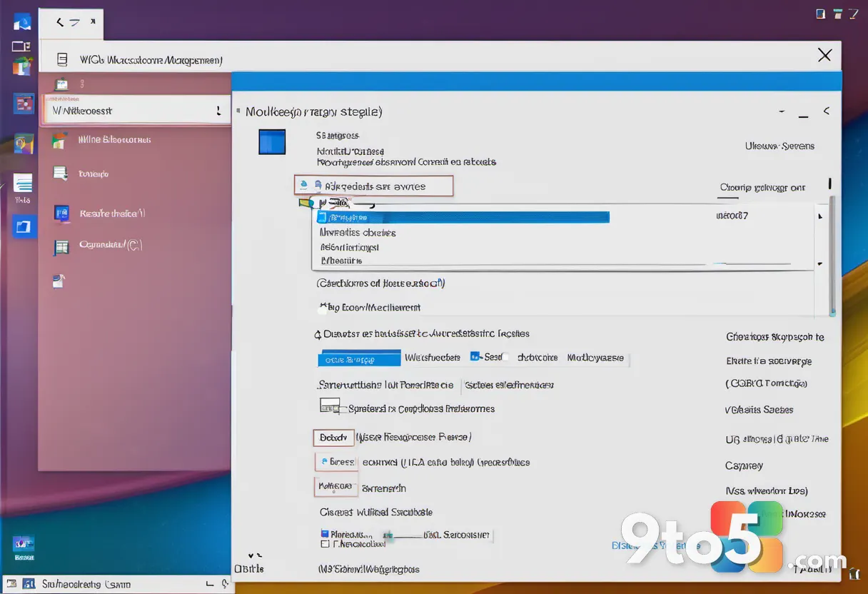Image resolution: width=868 pixels, height=594 pixels.
Task: Toggle the blue checked checkbox near the bottom
Action: click(x=325, y=533)
